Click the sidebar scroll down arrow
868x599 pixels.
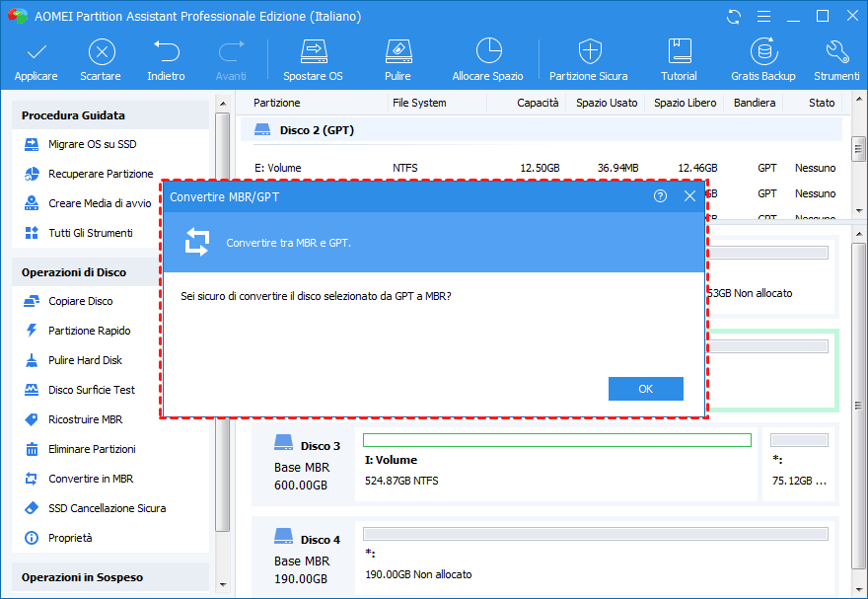click(223, 584)
